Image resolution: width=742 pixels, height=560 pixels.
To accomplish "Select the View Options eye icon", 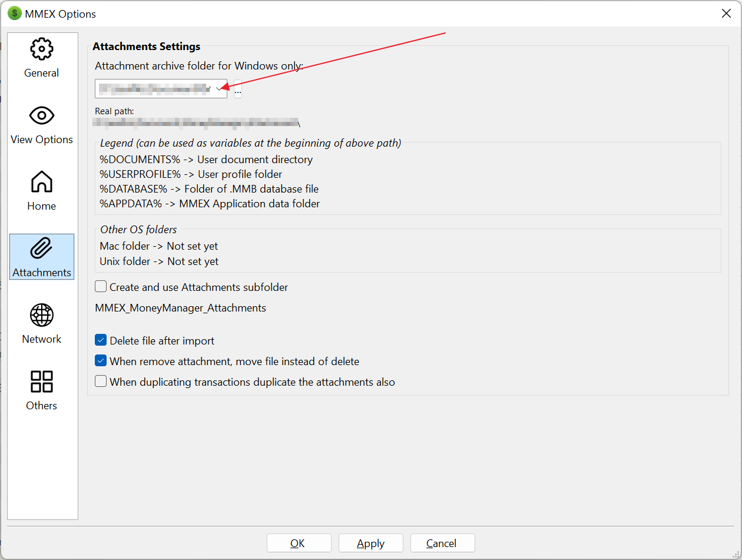I will 41,116.
